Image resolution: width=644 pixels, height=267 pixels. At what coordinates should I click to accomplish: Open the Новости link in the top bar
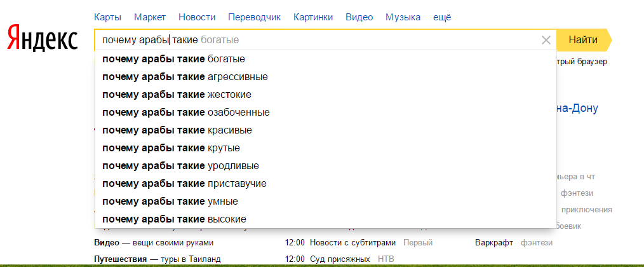point(197,17)
